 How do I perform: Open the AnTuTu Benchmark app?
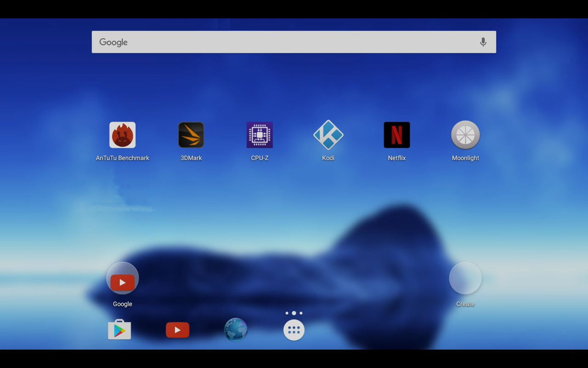(122, 135)
